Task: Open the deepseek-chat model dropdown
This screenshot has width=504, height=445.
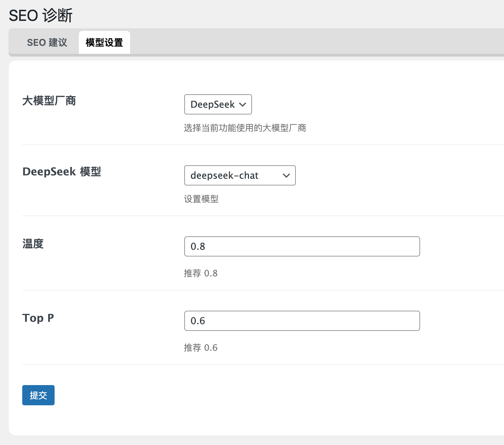Action: coord(240,175)
